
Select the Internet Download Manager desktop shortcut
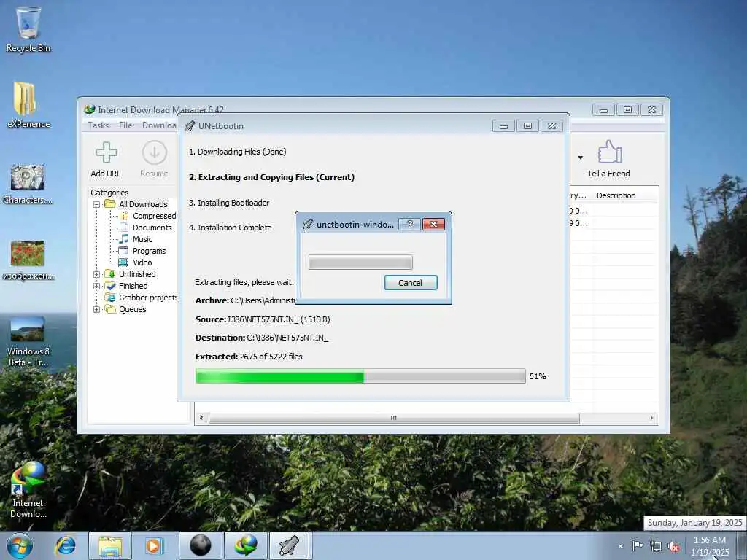point(28,491)
